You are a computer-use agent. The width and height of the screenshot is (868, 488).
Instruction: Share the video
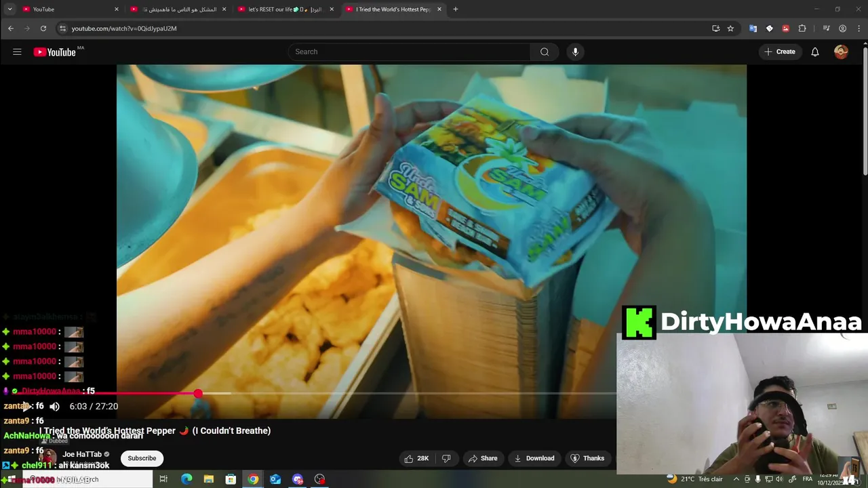[x=483, y=458]
